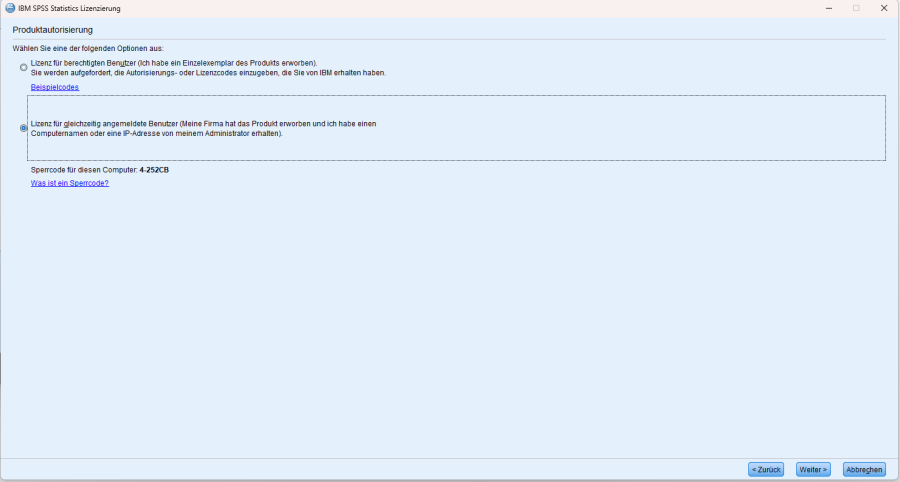Viewport: 900px width, 482px height.
Task: Click the 'Computernamen oder eine IP-Adresse' text line
Action: pos(157,134)
